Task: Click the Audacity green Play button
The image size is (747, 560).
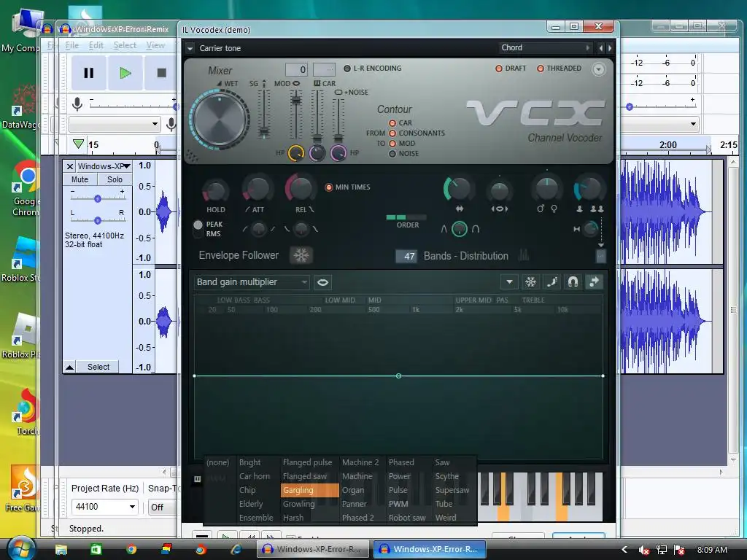Action: coord(125,73)
